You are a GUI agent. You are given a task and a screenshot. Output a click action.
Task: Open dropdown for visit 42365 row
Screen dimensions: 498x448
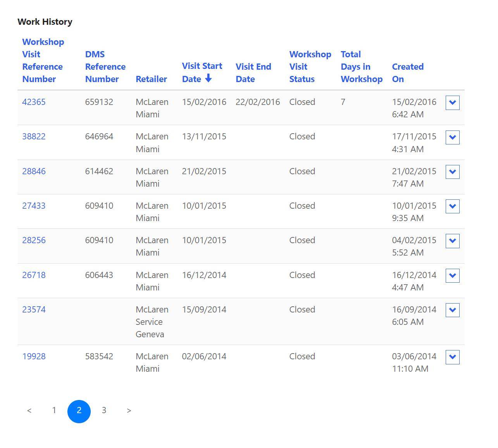[452, 103]
